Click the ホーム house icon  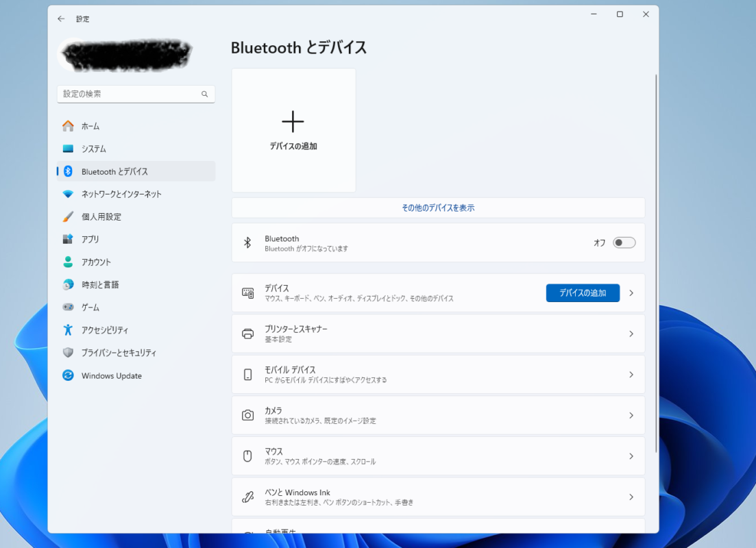[68, 126]
